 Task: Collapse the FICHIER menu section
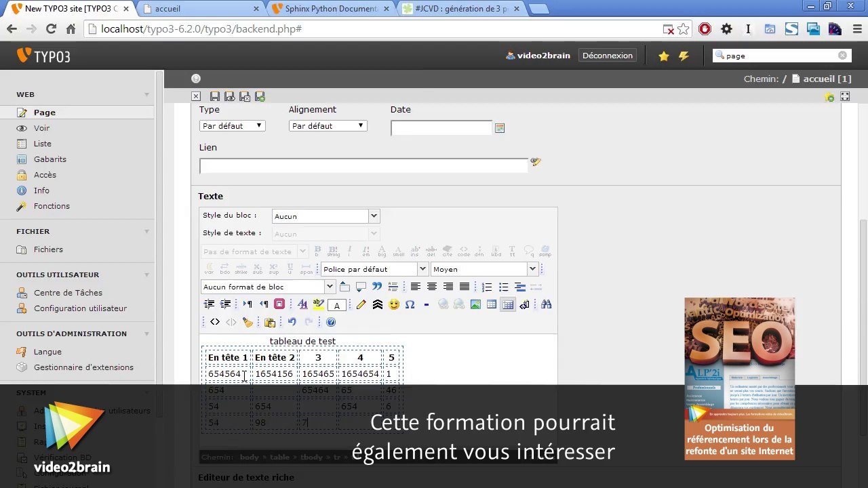click(x=146, y=231)
